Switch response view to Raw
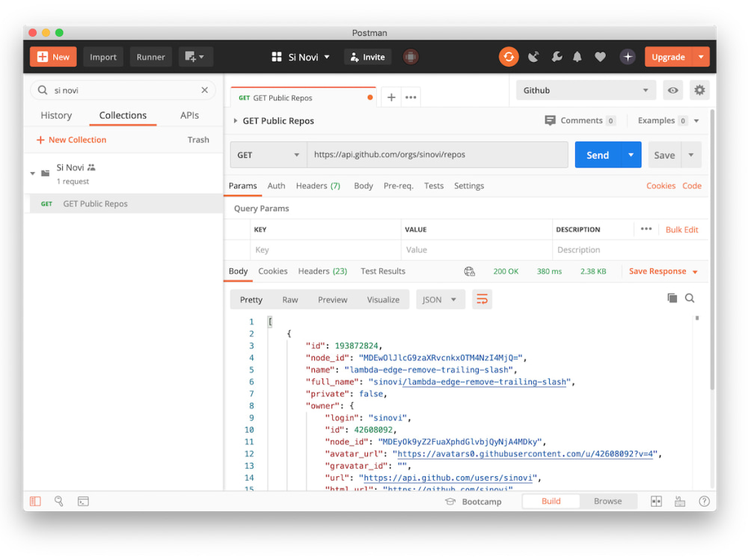 (x=290, y=300)
